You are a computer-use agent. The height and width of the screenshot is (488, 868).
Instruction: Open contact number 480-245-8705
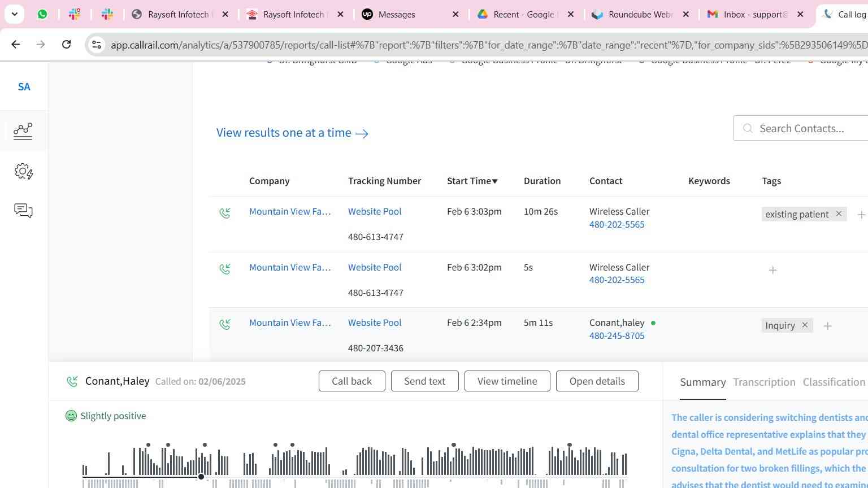[x=617, y=335]
